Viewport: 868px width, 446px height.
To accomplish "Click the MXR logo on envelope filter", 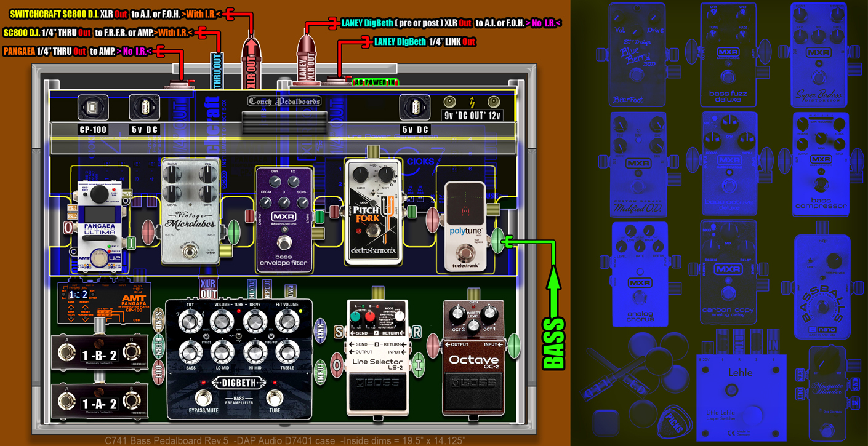I will [x=284, y=217].
